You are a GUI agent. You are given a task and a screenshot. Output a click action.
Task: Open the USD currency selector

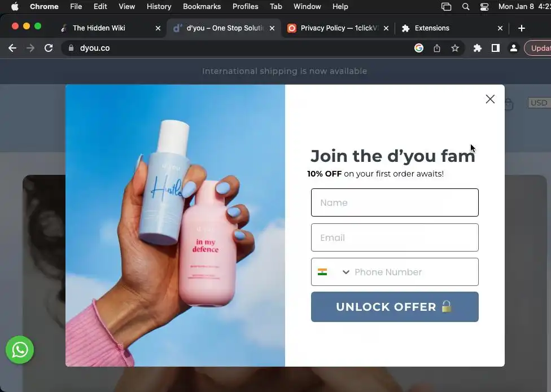coord(539,103)
